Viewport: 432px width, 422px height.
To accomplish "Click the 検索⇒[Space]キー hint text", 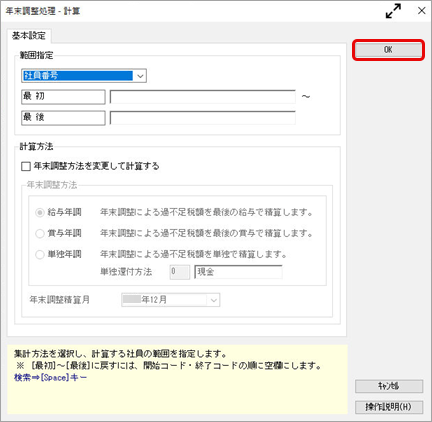I will point(50,378).
